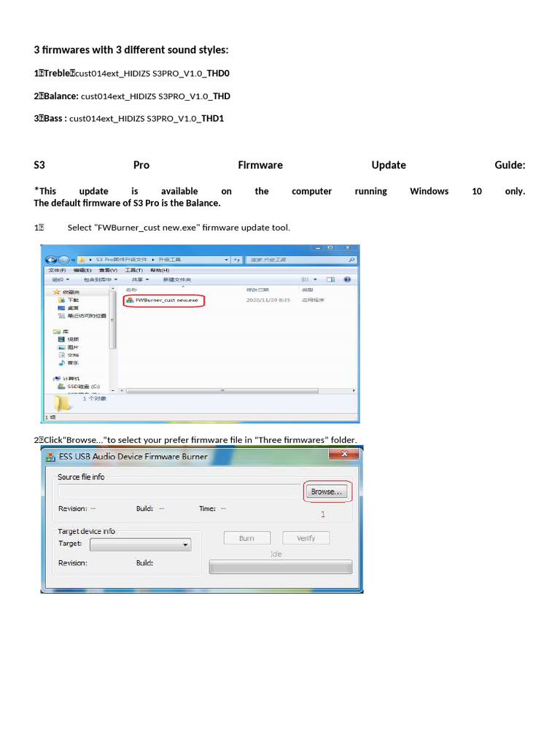Maximize the Explorer window

[330, 248]
